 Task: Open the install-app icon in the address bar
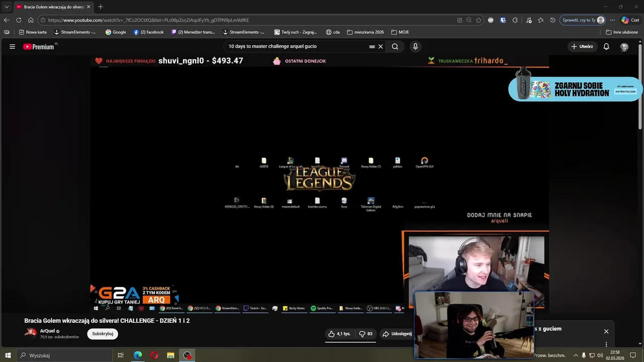(x=459, y=20)
